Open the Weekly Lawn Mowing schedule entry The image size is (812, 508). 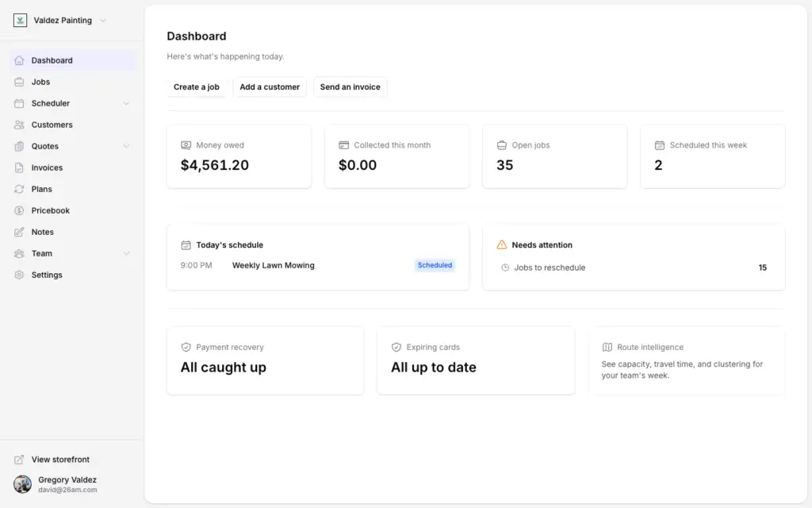[318, 265]
